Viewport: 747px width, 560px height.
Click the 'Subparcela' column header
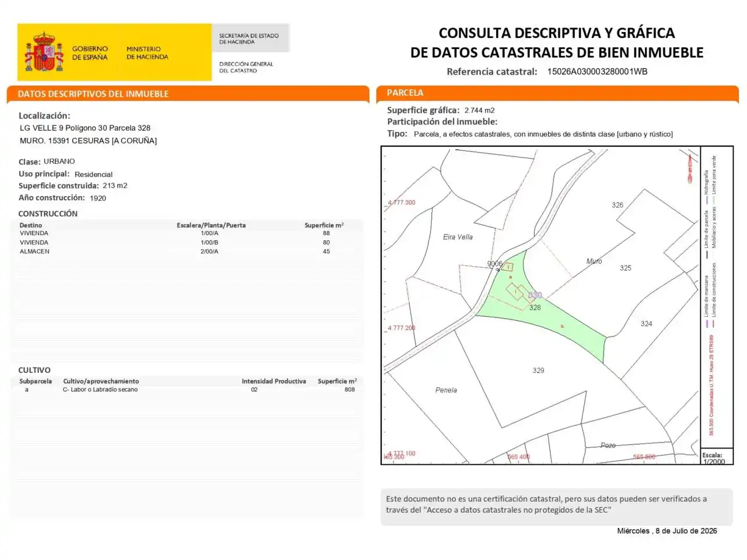click(36, 381)
